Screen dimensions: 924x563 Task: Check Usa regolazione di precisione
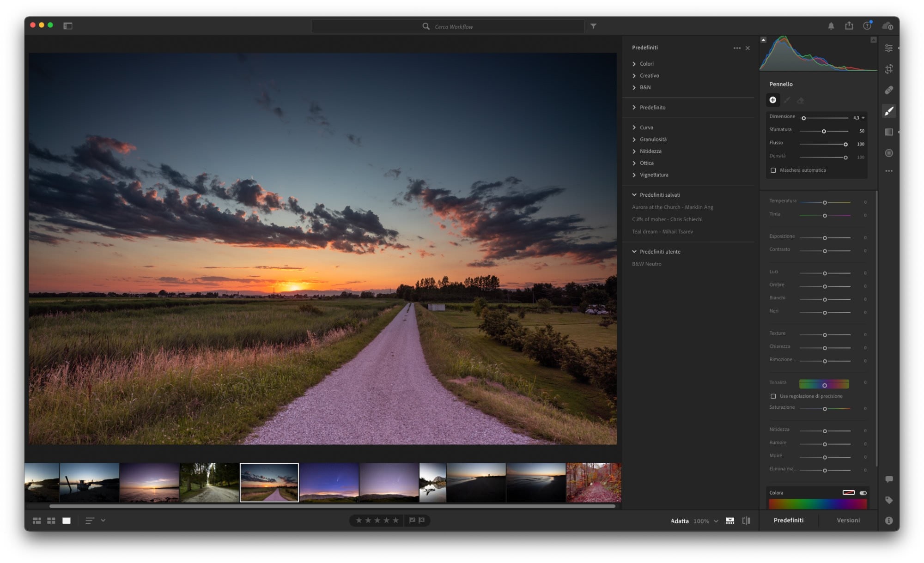pos(773,396)
